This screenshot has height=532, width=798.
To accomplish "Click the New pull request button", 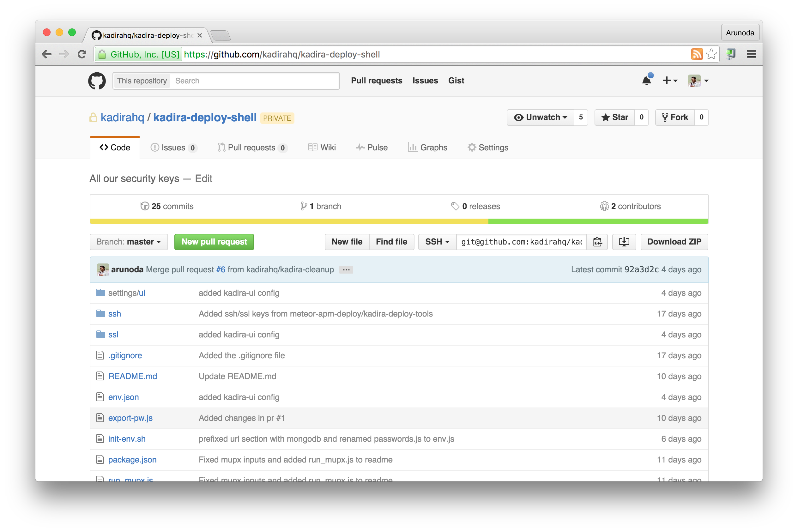I will (x=214, y=242).
